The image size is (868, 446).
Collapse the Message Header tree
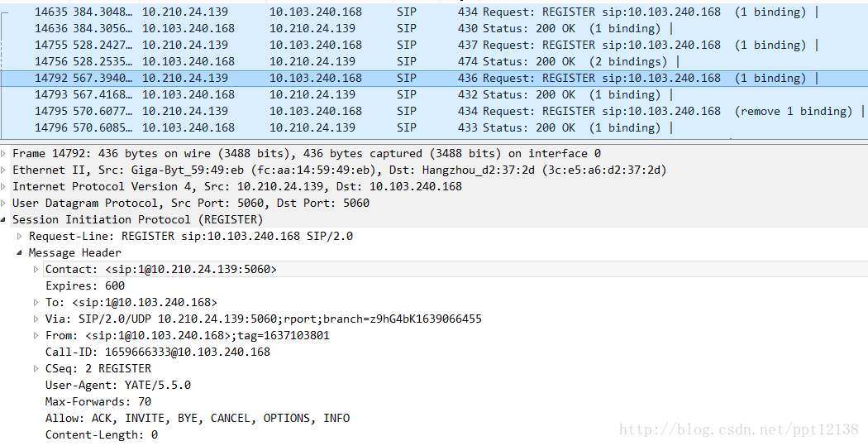coord(20,253)
